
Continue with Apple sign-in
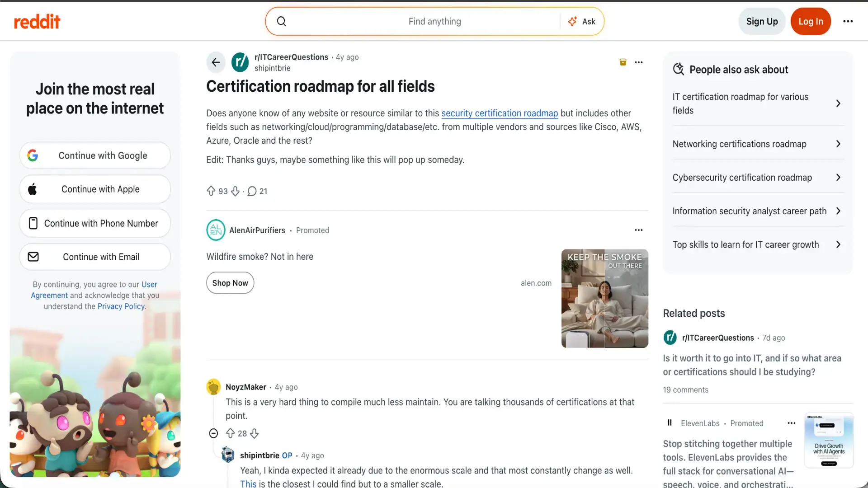(95, 189)
